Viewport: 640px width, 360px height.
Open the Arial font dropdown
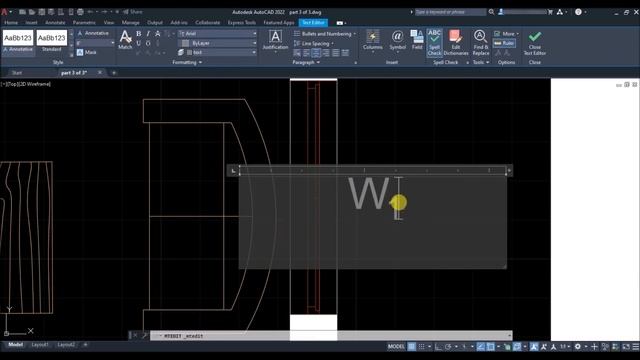[x=218, y=33]
